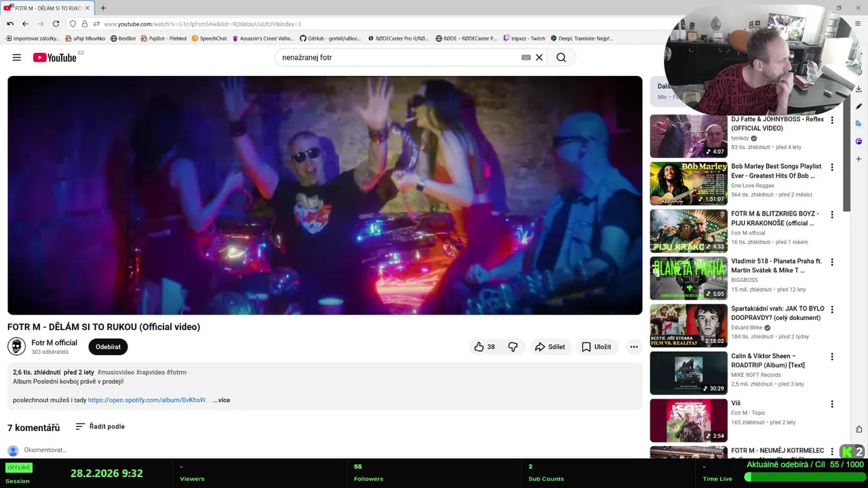Open a new browser tab with plus
The height and width of the screenshot is (488, 868).
point(103,8)
